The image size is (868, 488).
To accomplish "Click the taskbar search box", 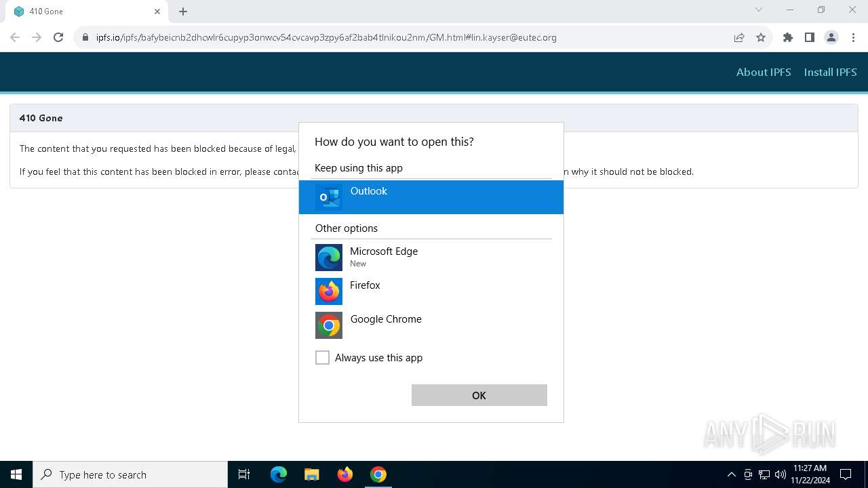I will 130,474.
